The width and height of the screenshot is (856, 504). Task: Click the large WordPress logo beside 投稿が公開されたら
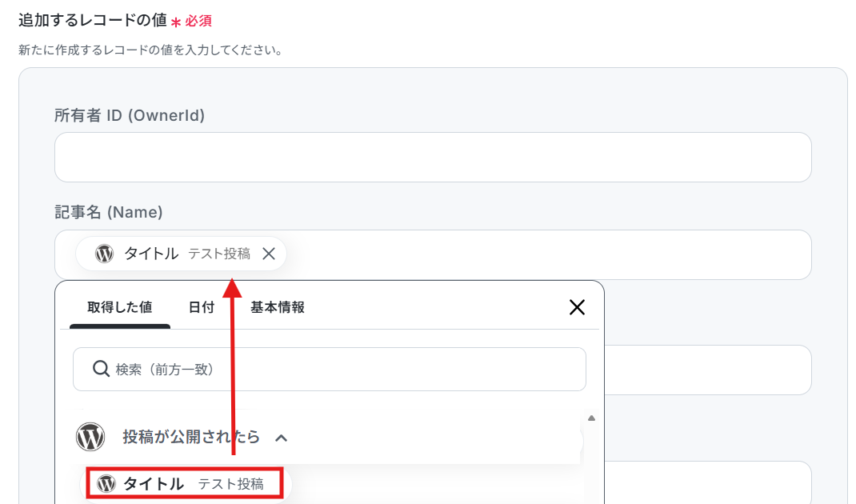pos(90,436)
